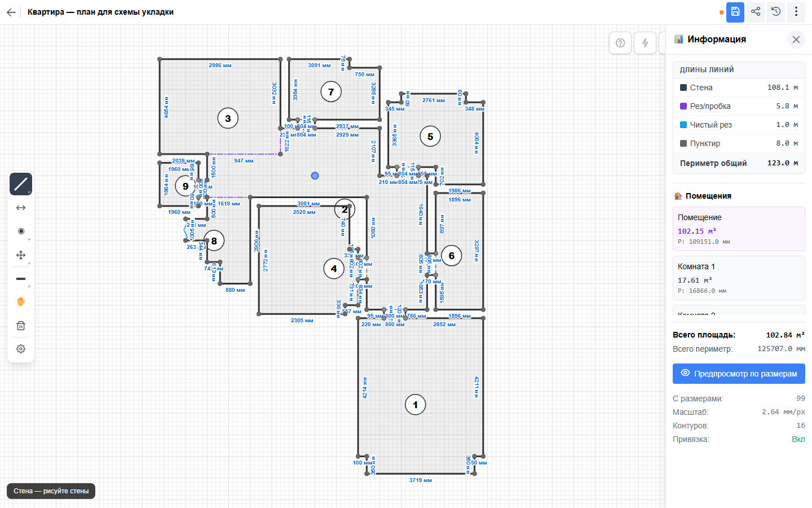Click the Рез/пробка purple color swatch
The width and height of the screenshot is (812, 508).
coord(683,106)
